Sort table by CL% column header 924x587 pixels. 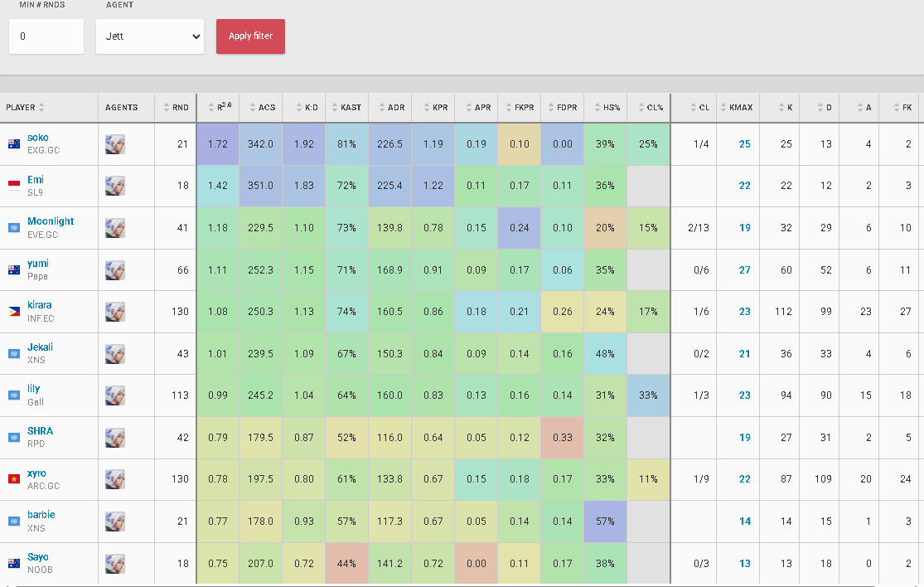(650, 107)
